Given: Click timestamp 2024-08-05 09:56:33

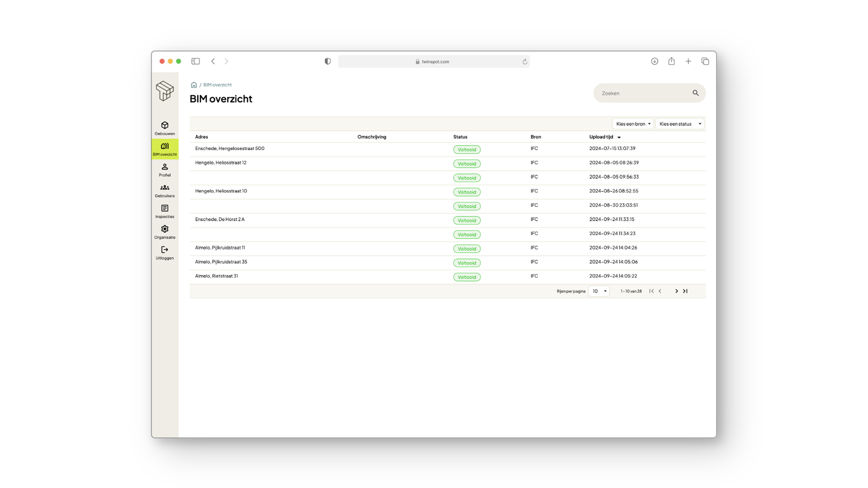Looking at the screenshot, I should point(614,177).
